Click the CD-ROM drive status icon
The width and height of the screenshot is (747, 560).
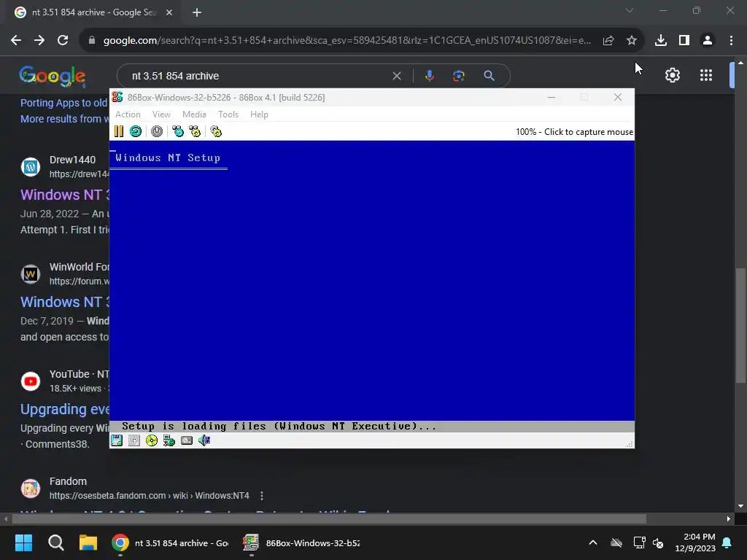(152, 440)
